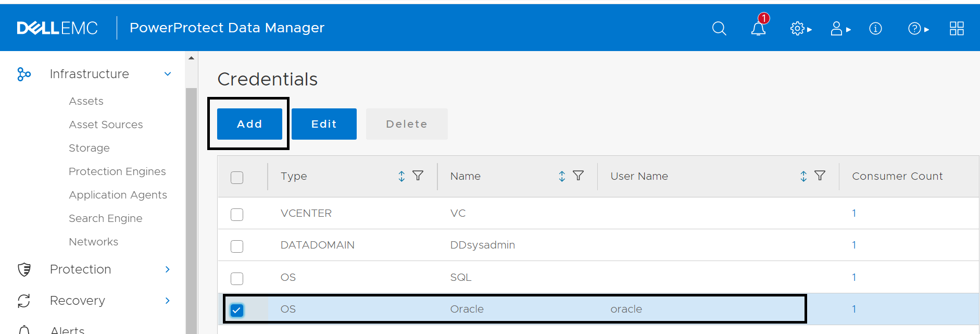
Task: Go to Protection Engines page
Action: tap(117, 171)
